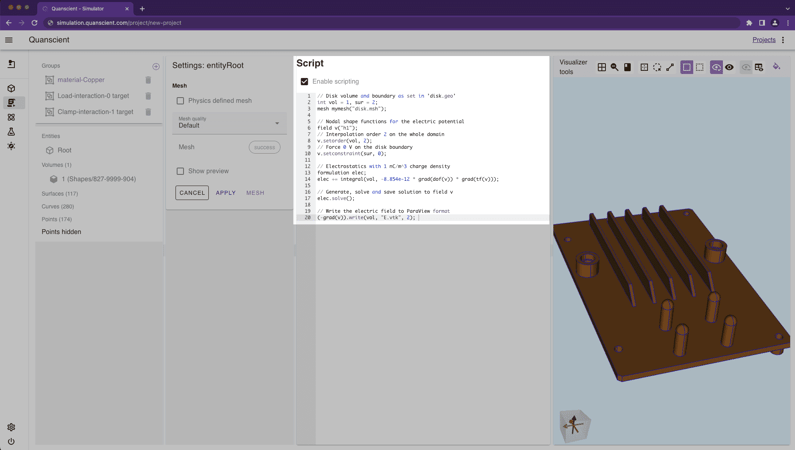Toggle the dashed square display mode
This screenshot has width=795, height=450.
click(700, 67)
